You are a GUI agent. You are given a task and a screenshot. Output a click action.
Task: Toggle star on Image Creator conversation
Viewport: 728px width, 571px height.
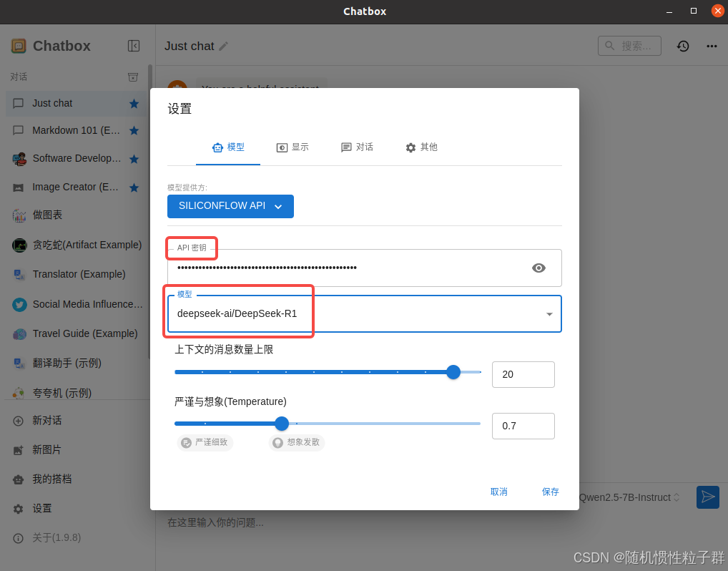point(134,187)
